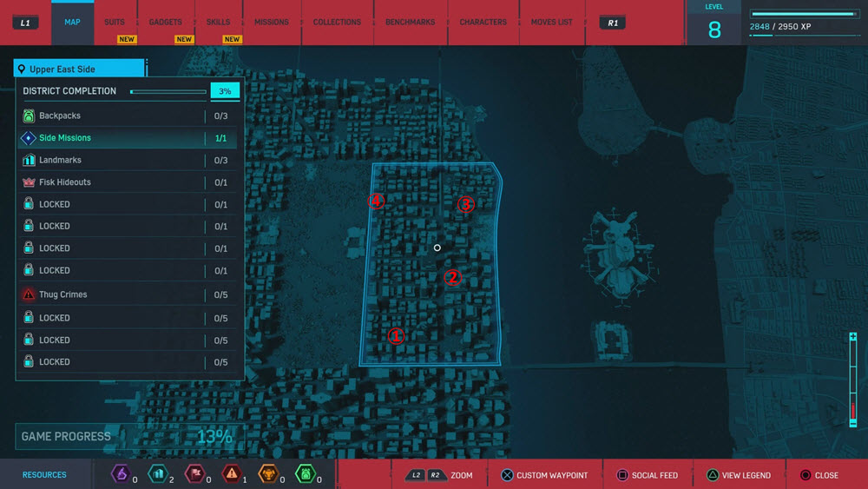Click the Upper East Side location pin icon
The width and height of the screenshot is (868, 489).
click(22, 69)
